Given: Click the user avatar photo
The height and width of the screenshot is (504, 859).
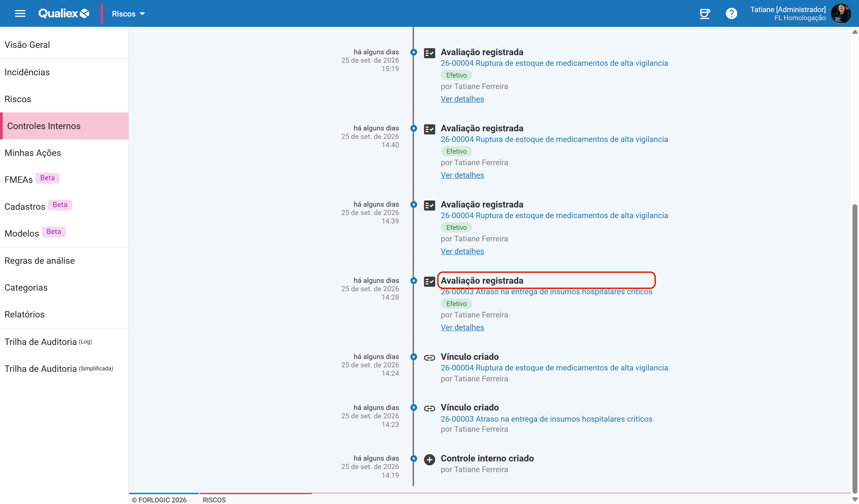Looking at the screenshot, I should [x=841, y=14].
